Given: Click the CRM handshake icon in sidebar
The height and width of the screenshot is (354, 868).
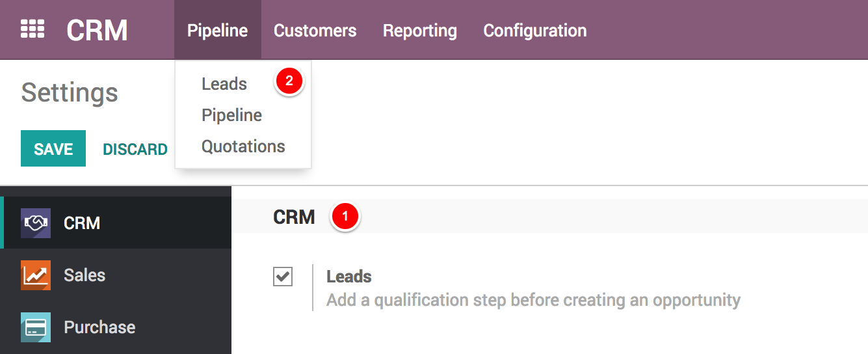Looking at the screenshot, I should pos(36,223).
